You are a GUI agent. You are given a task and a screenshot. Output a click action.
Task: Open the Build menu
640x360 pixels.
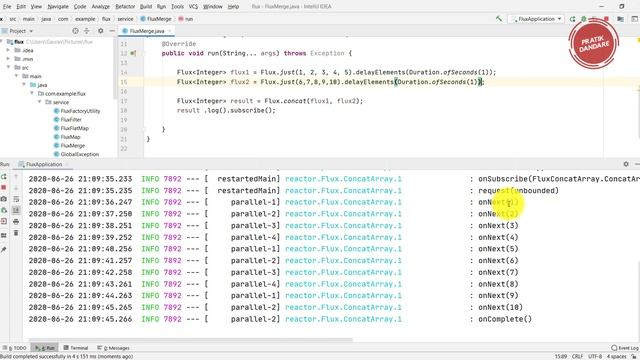click(146, 7)
